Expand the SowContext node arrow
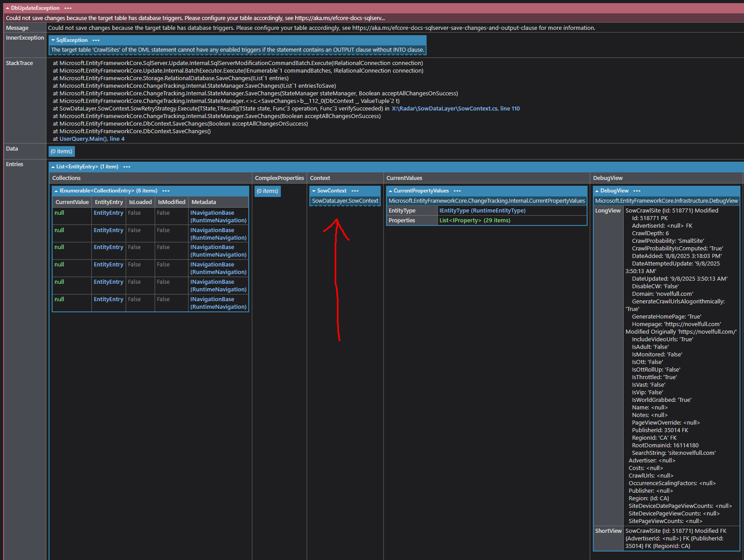The image size is (744, 560). (x=314, y=191)
